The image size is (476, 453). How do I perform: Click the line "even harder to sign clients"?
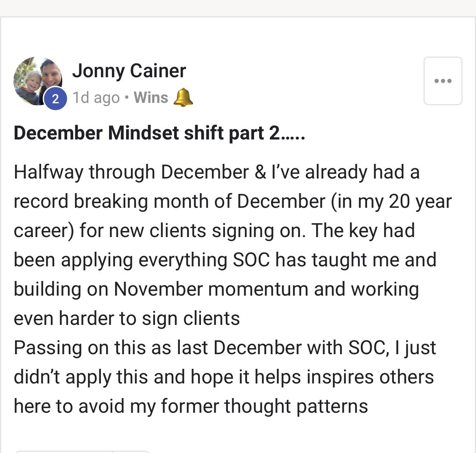coord(127,318)
